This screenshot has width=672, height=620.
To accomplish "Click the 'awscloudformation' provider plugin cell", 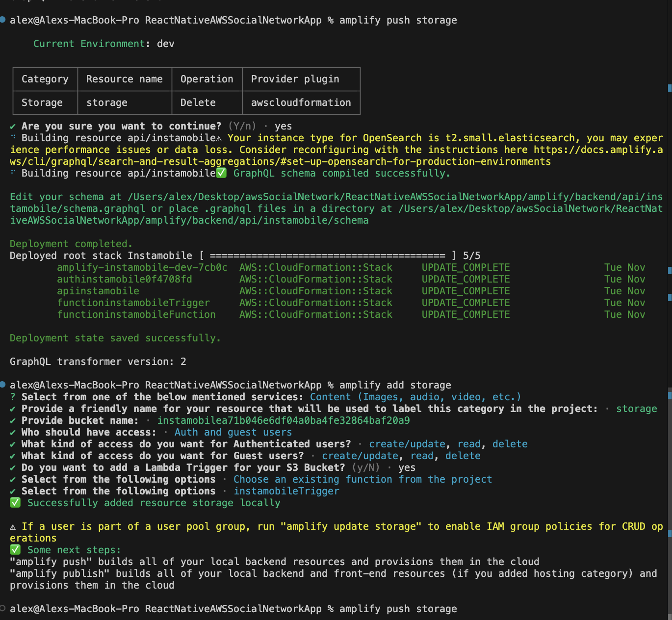I will (301, 103).
